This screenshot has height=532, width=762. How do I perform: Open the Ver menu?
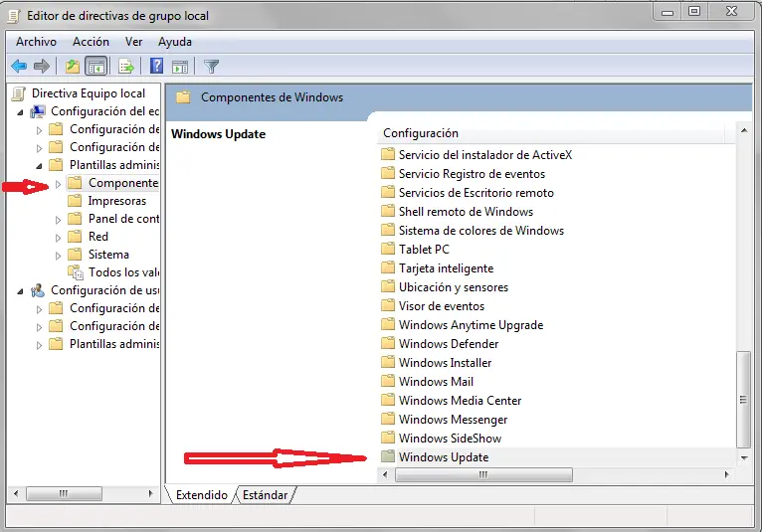pyautogui.click(x=133, y=42)
